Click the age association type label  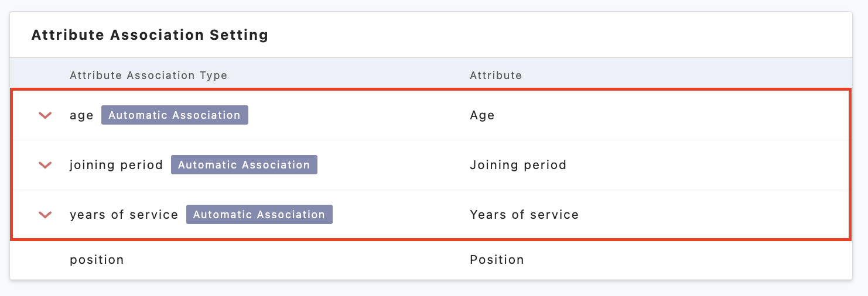tap(81, 115)
